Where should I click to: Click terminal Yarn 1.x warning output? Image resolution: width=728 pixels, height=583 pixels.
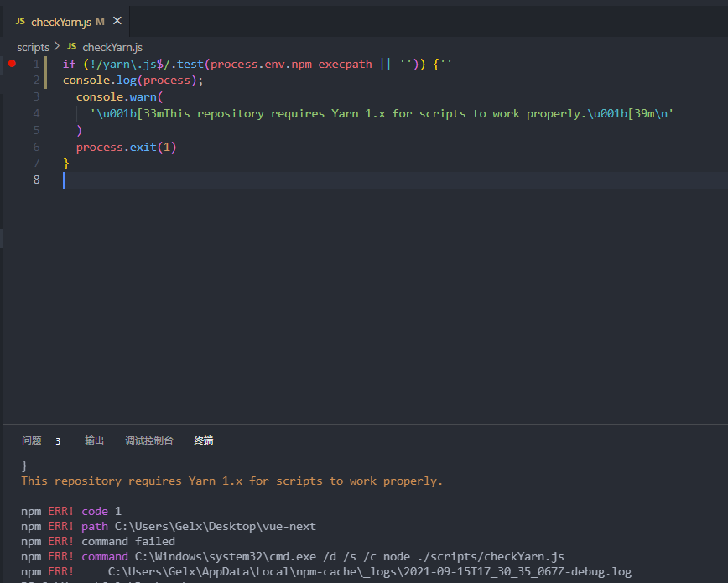pos(231,481)
